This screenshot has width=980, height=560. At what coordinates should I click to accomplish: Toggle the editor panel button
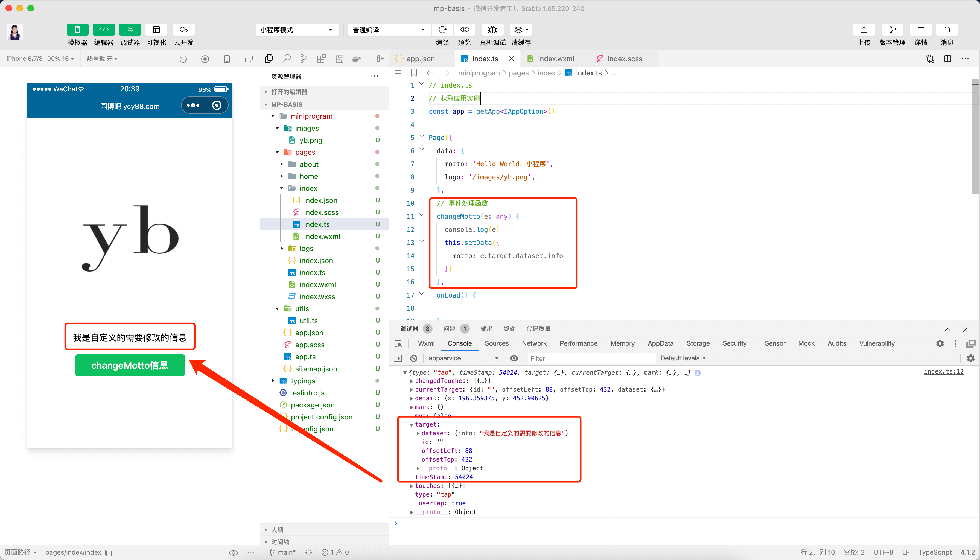[104, 30]
